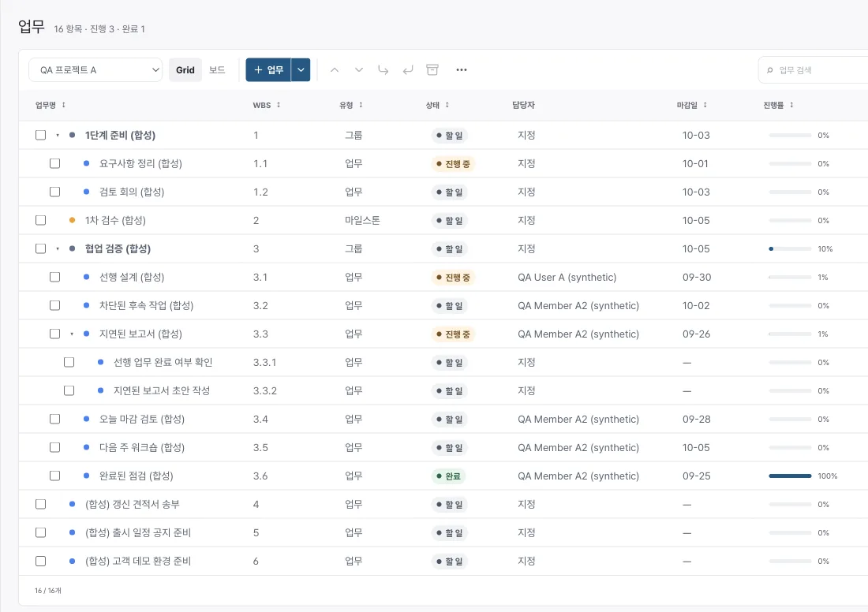The height and width of the screenshot is (612, 868).
Task: Click the archive box icon
Action: (x=432, y=69)
